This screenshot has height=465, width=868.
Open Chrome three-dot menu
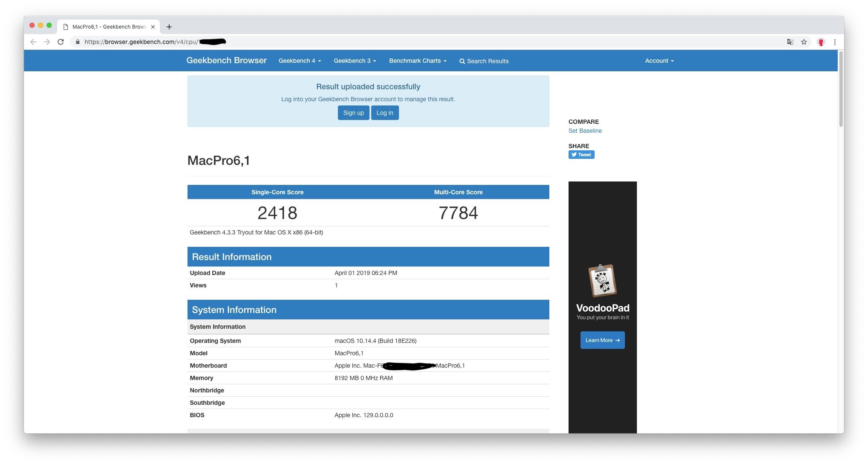[x=835, y=42]
